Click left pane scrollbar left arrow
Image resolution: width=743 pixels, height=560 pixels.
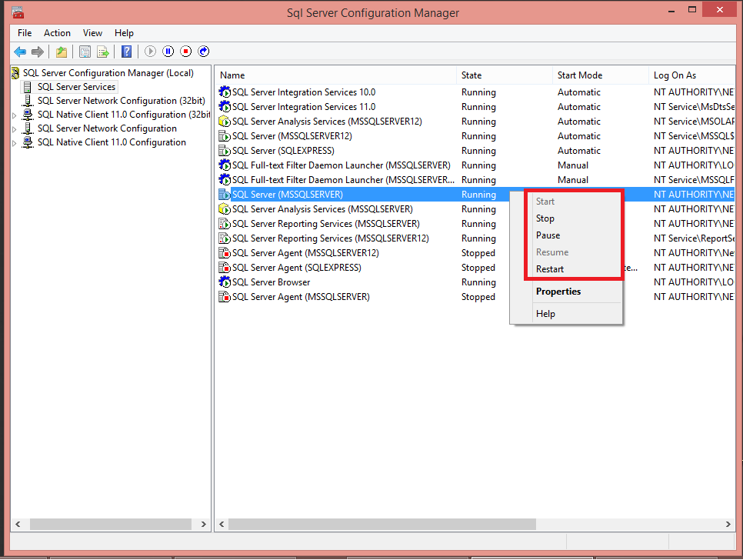click(x=18, y=524)
